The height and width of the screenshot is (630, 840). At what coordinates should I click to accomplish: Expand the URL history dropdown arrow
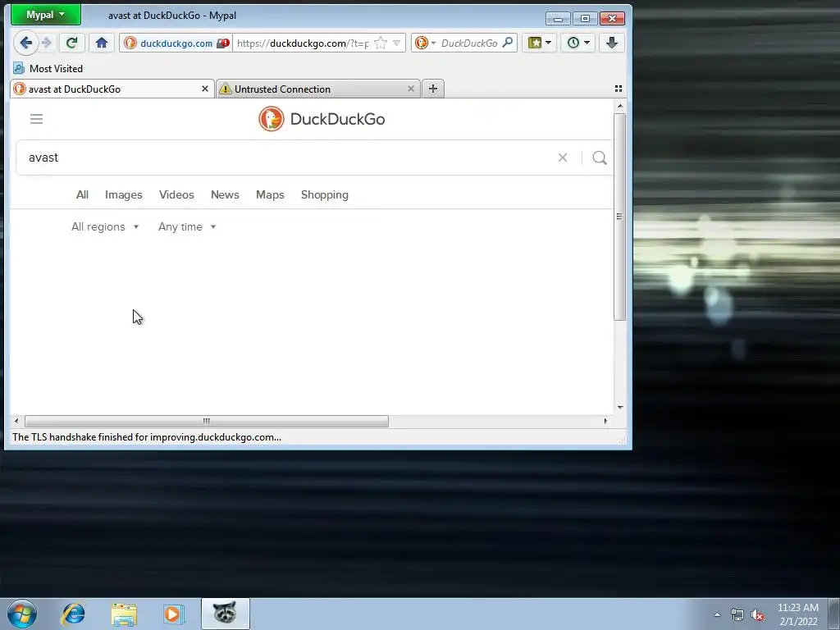(396, 43)
